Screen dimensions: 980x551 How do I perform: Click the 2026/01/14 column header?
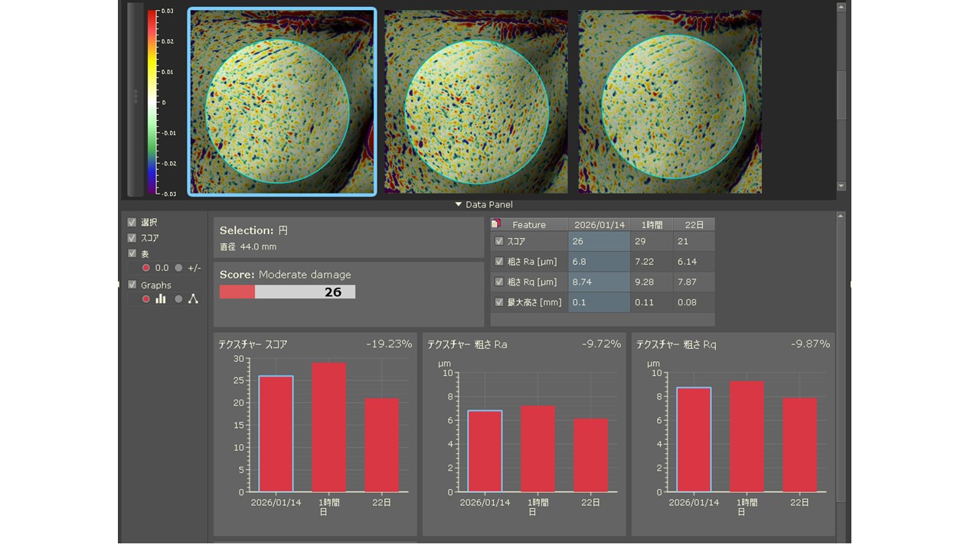tap(599, 224)
